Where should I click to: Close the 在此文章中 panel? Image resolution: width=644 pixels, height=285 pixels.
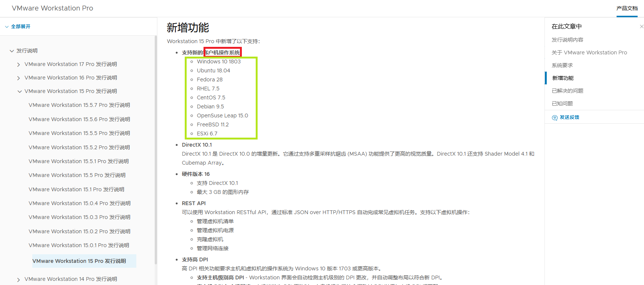point(641,27)
